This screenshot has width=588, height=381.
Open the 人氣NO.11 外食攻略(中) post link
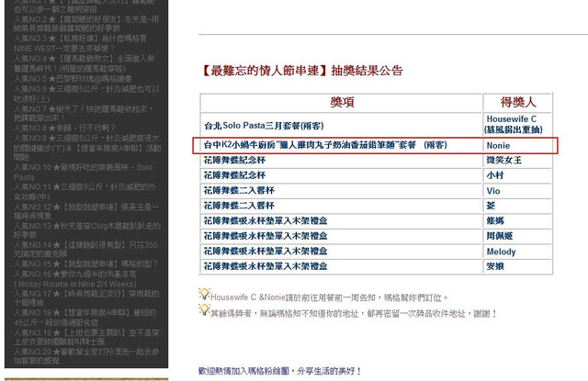(85, 192)
